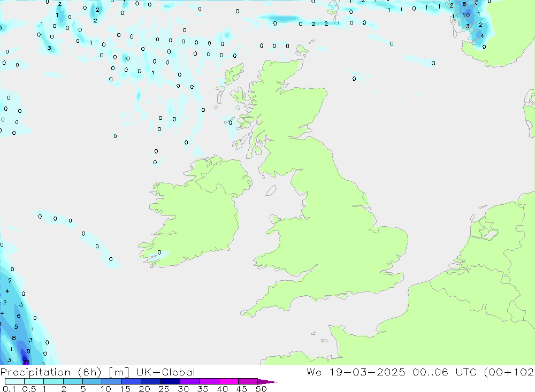Screen dimensions: 535x392
Task: Click the legend label "0.5"
Action: click(29, 389)
